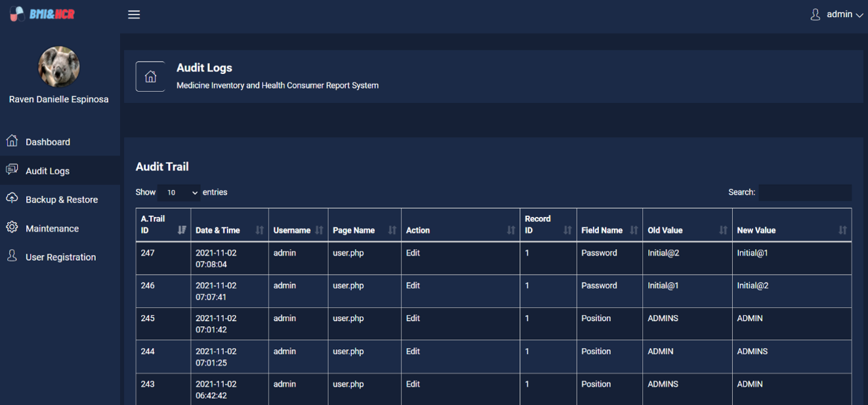Click the Maintenance gear icon

coord(12,227)
